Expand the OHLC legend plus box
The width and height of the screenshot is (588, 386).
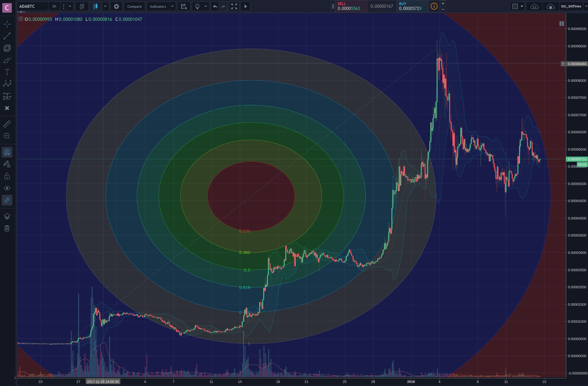pyautogui.click(x=21, y=19)
